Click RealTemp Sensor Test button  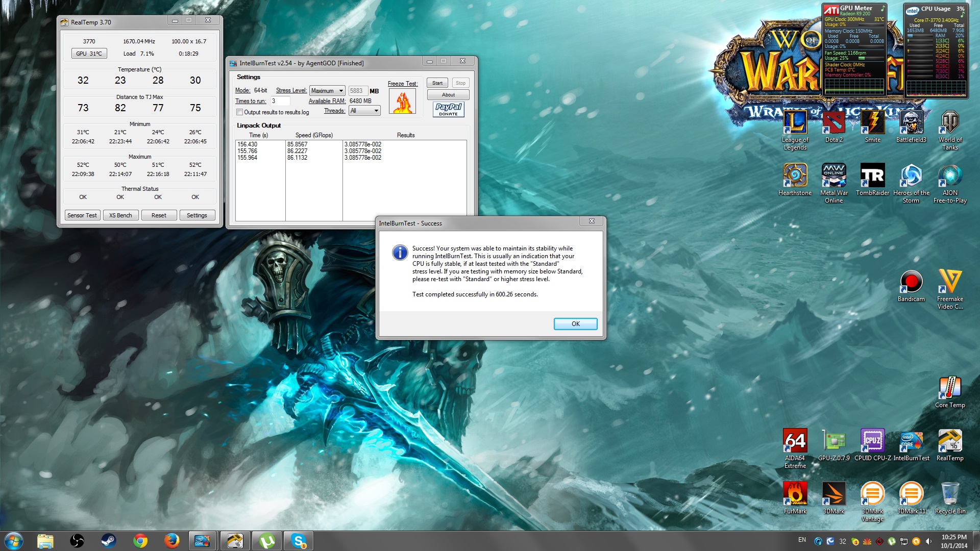(82, 215)
